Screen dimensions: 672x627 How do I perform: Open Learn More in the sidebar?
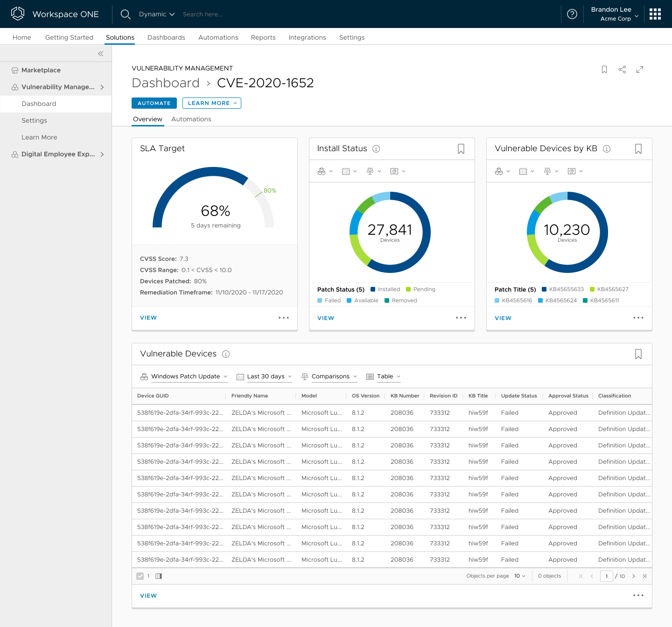(x=39, y=138)
